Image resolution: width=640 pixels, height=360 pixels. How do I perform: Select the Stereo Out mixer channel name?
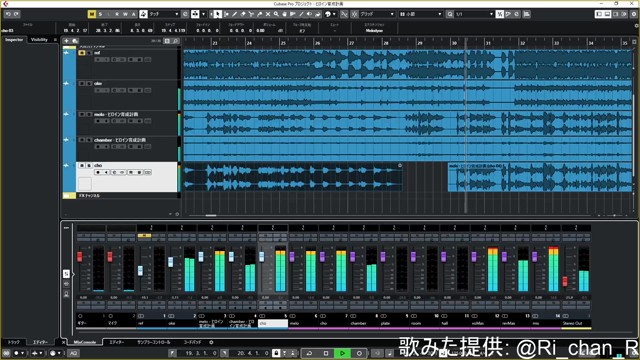(x=576, y=323)
